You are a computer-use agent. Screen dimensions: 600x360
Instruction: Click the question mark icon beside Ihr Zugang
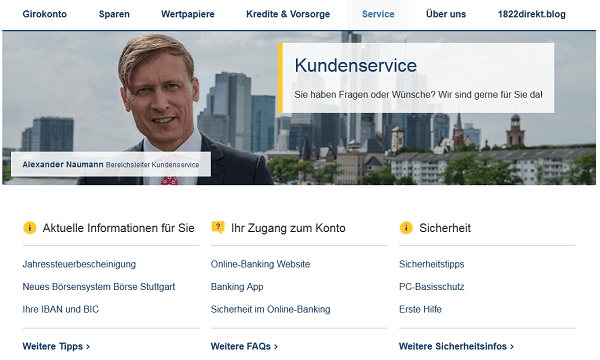coord(218,227)
